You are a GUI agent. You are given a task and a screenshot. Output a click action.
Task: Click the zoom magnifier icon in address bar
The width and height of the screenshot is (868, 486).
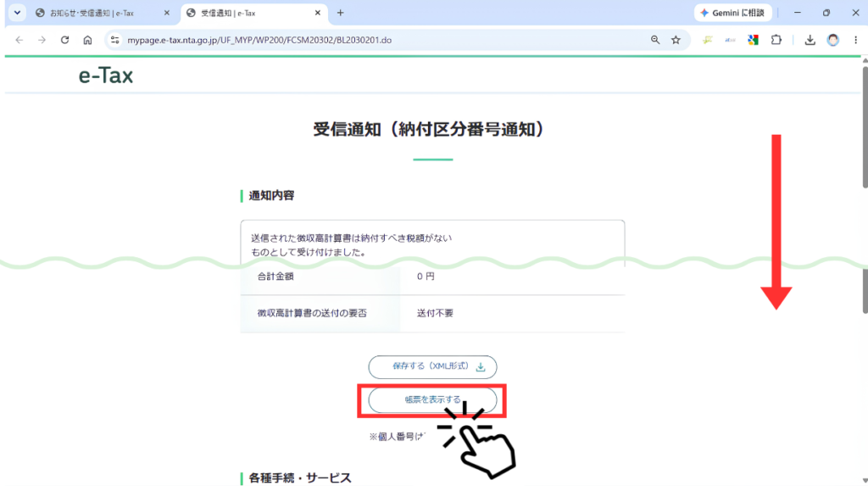[x=655, y=40]
